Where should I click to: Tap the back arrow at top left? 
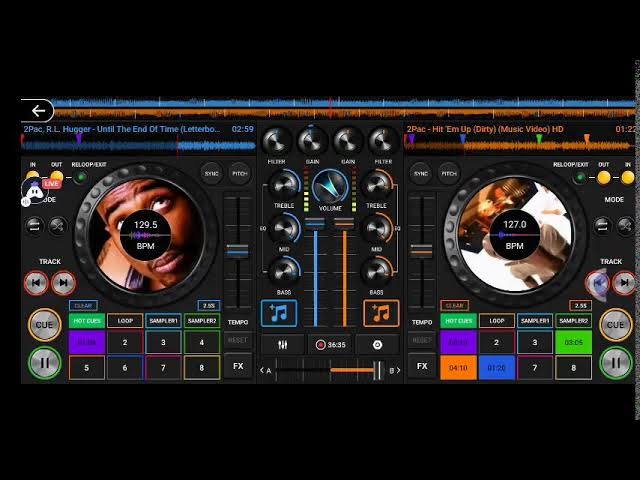coord(38,111)
